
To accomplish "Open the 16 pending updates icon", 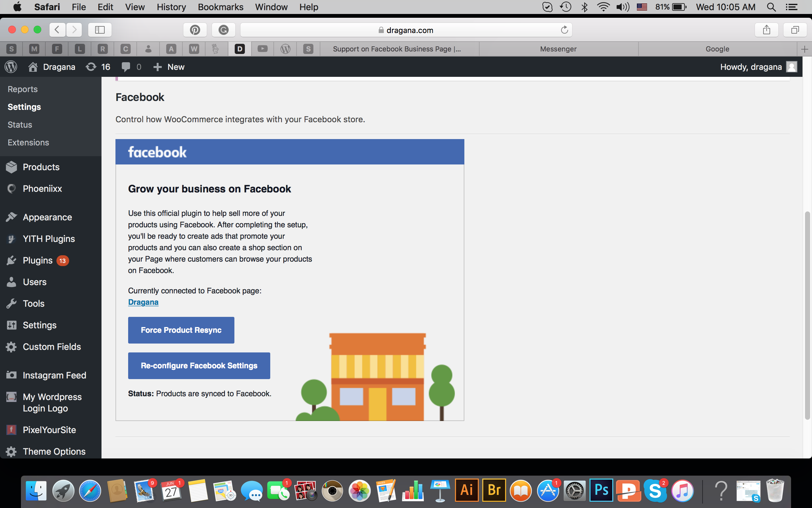I will (98, 67).
